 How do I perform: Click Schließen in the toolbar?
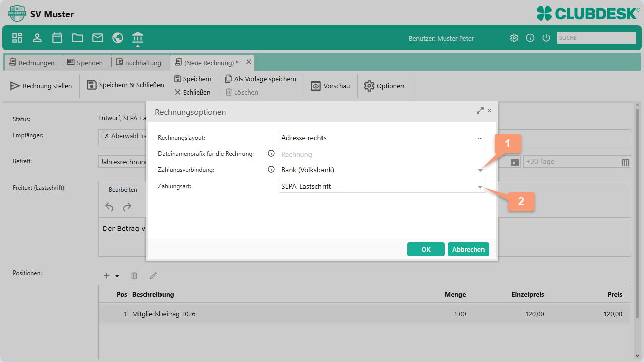(x=193, y=92)
